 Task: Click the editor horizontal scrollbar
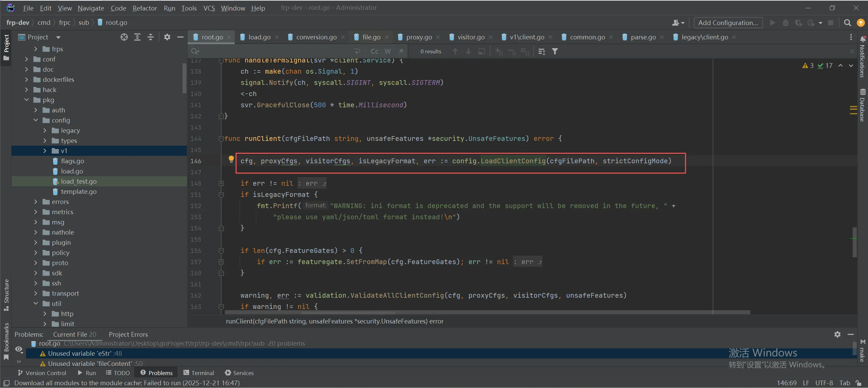point(475,312)
